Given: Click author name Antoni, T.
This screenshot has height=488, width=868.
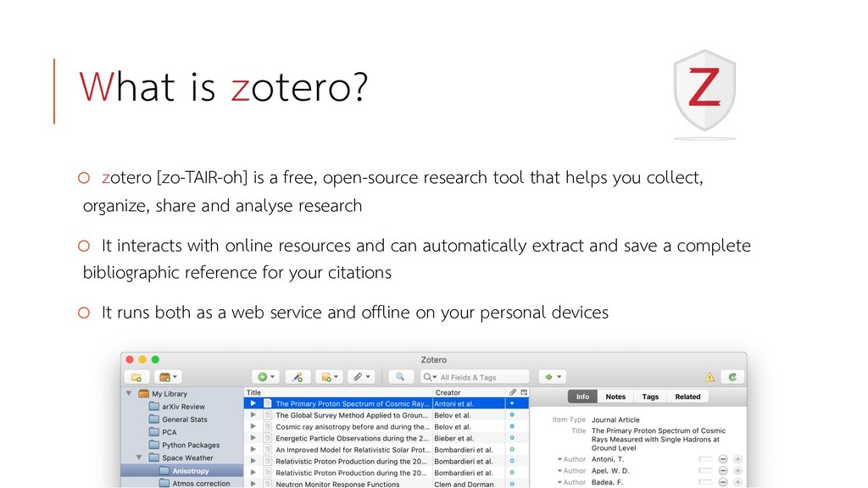Looking at the screenshot, I should click(607, 459).
